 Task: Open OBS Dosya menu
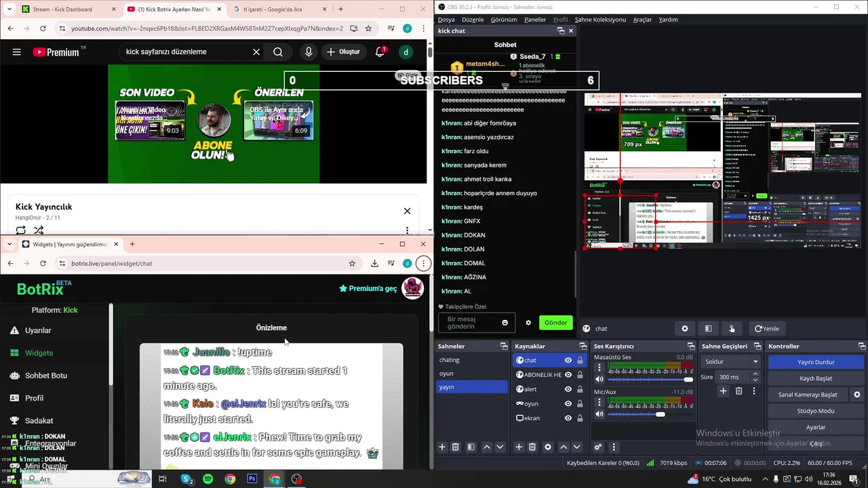point(446,20)
